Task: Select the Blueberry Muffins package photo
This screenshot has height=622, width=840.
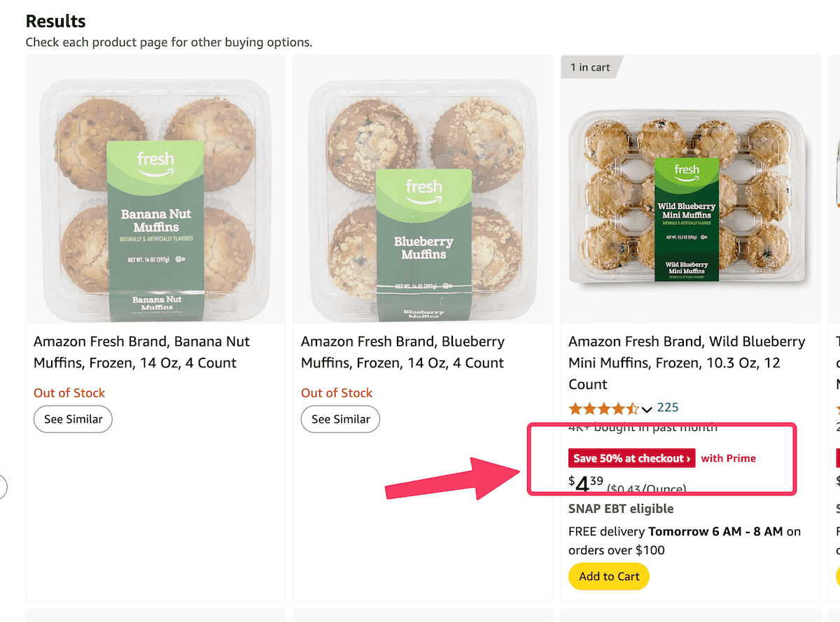Action: [x=423, y=189]
